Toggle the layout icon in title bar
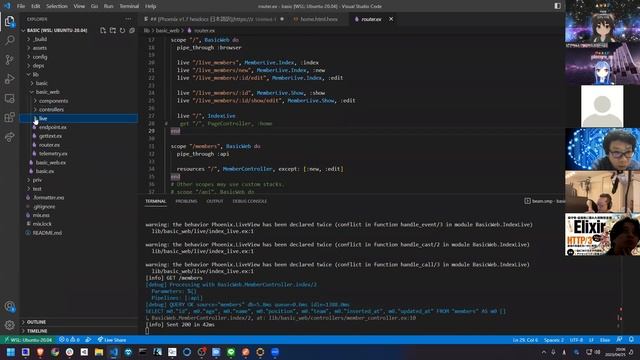The height and width of the screenshot is (360, 640). (558, 6)
